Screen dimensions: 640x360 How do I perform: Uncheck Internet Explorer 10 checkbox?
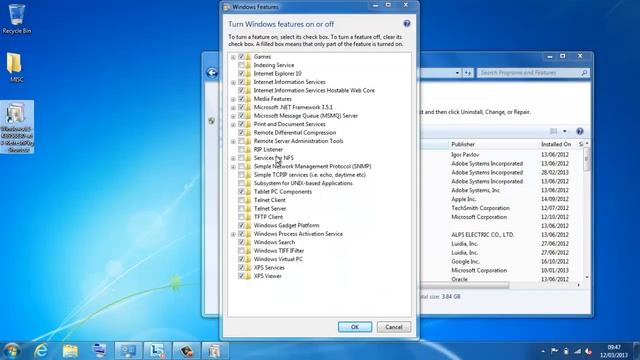pyautogui.click(x=241, y=73)
